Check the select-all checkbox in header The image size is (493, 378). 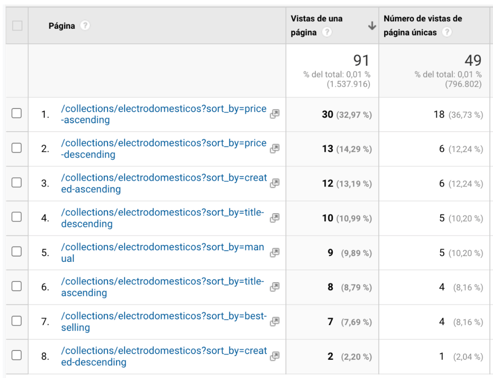(17, 26)
